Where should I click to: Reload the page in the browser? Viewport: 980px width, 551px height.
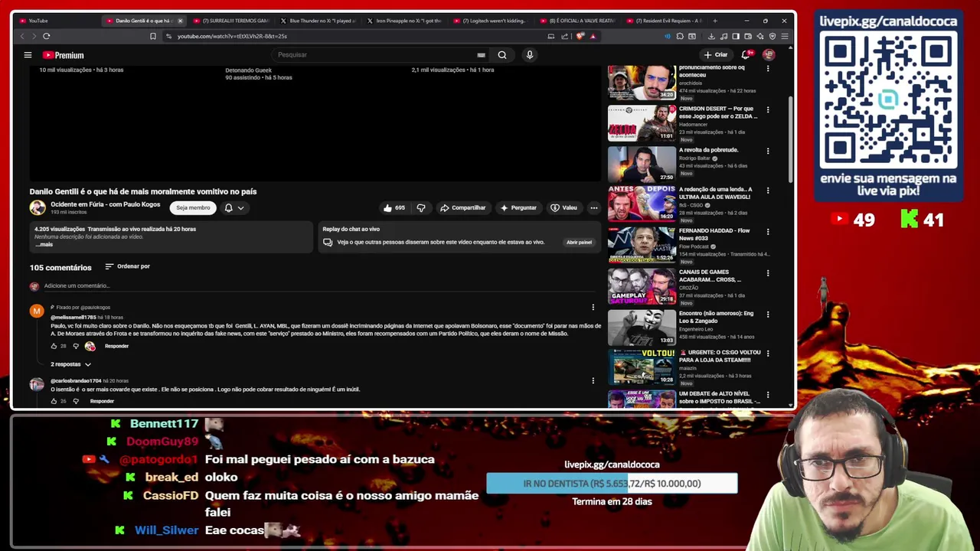(x=47, y=36)
